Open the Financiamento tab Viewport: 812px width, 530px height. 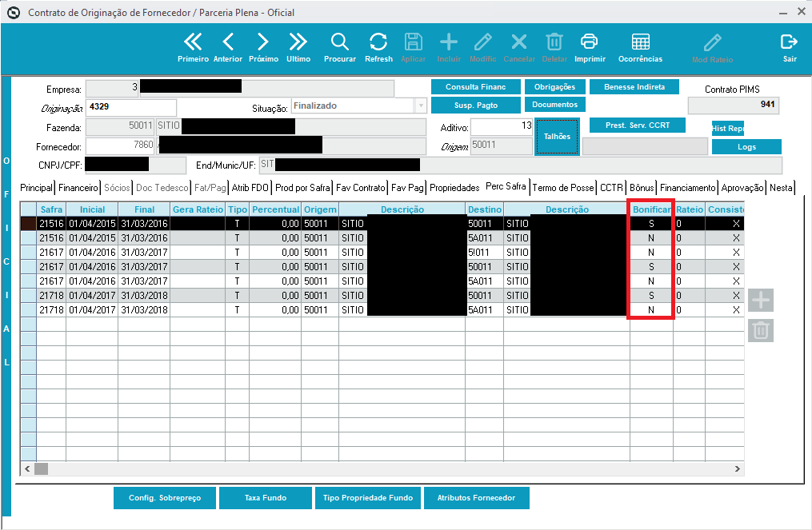687,188
